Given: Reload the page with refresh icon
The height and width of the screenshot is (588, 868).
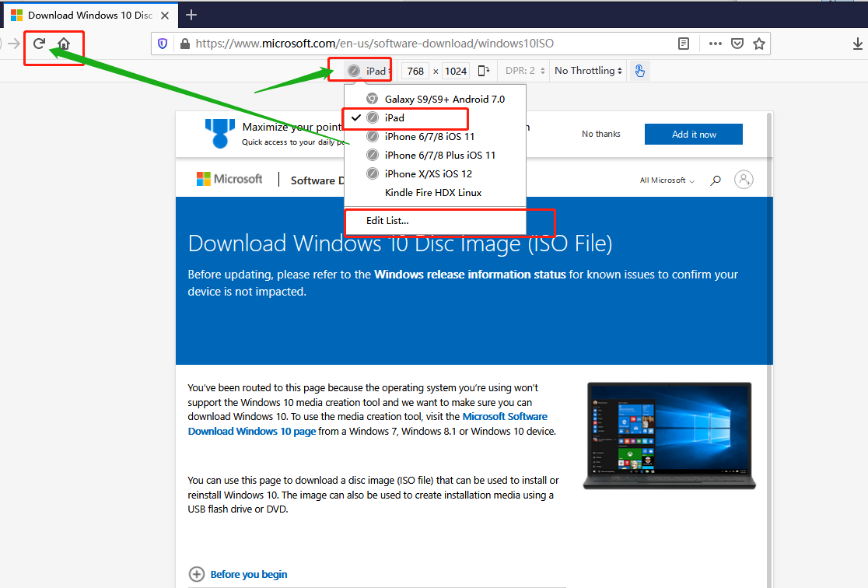Looking at the screenshot, I should 39,44.
